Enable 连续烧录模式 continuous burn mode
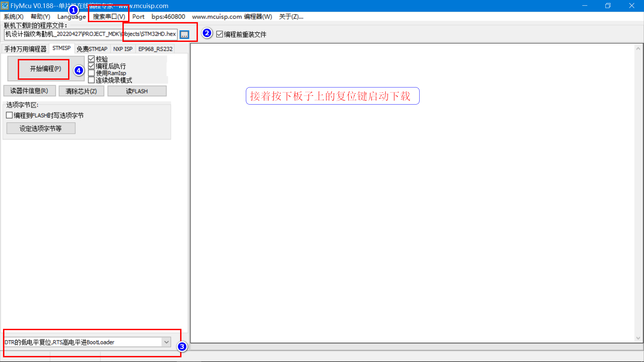 (x=92, y=80)
